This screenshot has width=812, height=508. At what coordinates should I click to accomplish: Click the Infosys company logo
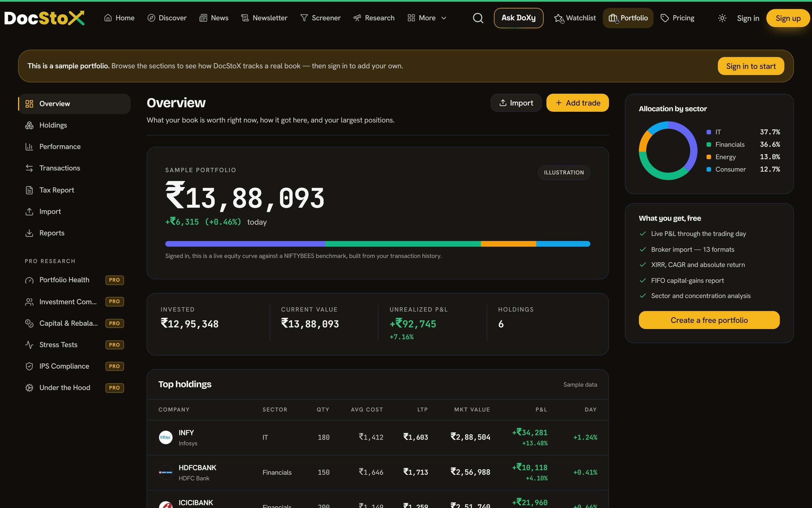click(166, 438)
